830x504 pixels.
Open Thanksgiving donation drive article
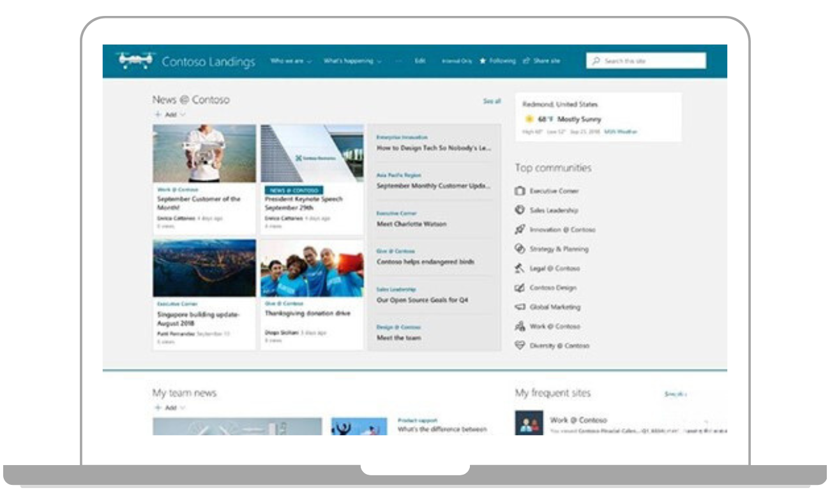307,314
